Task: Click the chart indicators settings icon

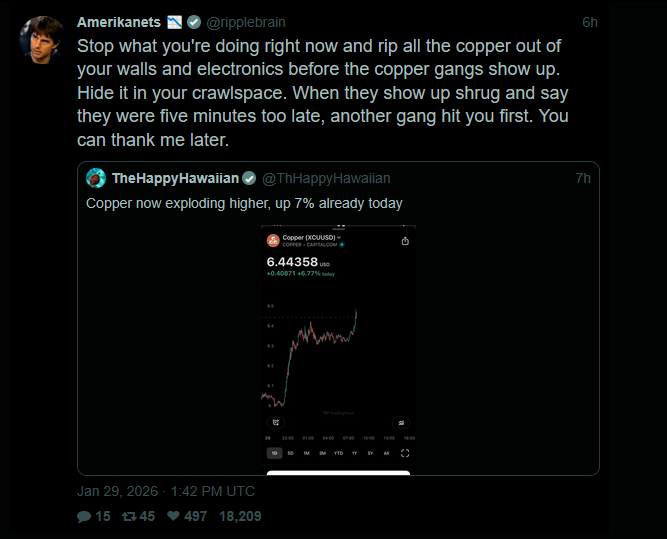Action: pyautogui.click(x=401, y=422)
